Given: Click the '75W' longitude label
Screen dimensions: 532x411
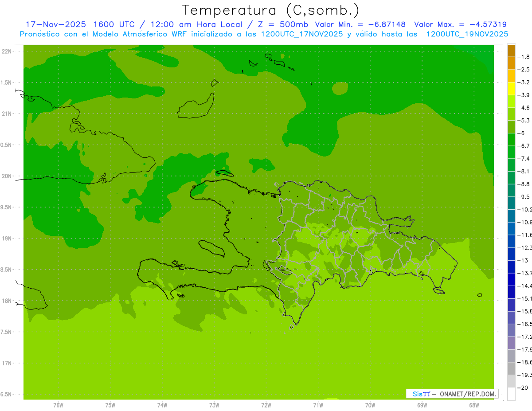Looking at the screenshot, I should 110,405.
